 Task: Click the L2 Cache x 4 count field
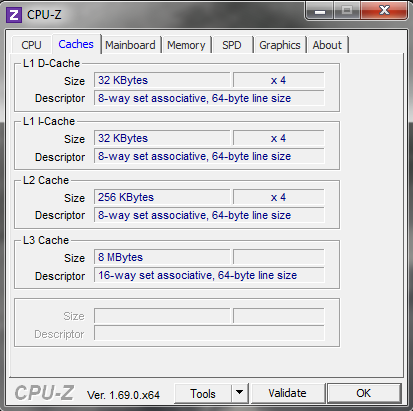(279, 197)
